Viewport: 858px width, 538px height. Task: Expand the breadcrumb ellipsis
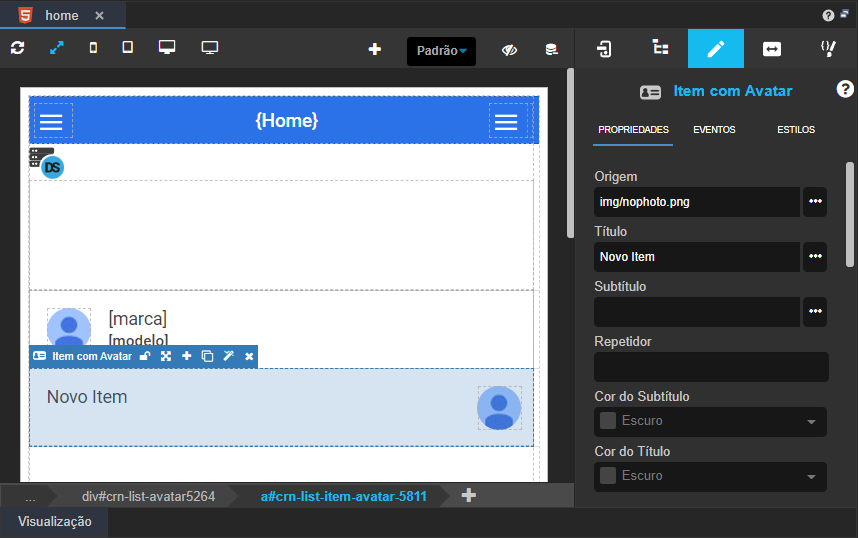[x=30, y=497]
